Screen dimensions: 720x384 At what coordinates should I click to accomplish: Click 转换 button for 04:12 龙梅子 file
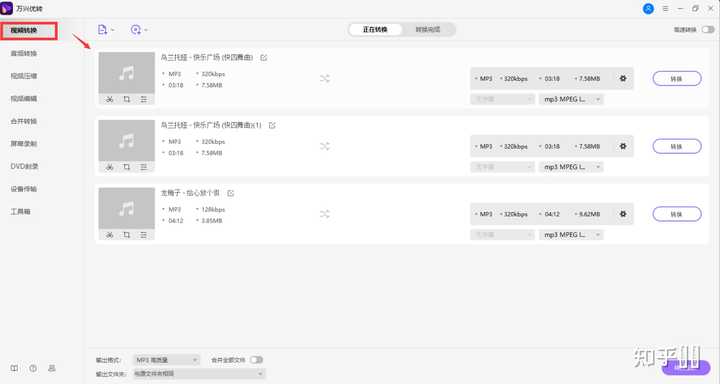tap(677, 214)
